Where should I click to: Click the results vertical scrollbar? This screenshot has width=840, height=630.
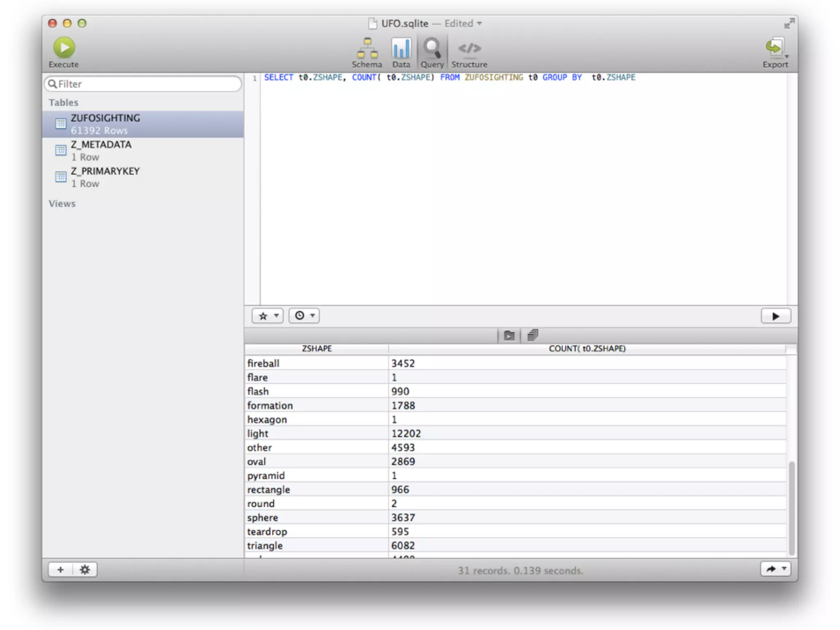[x=792, y=508]
